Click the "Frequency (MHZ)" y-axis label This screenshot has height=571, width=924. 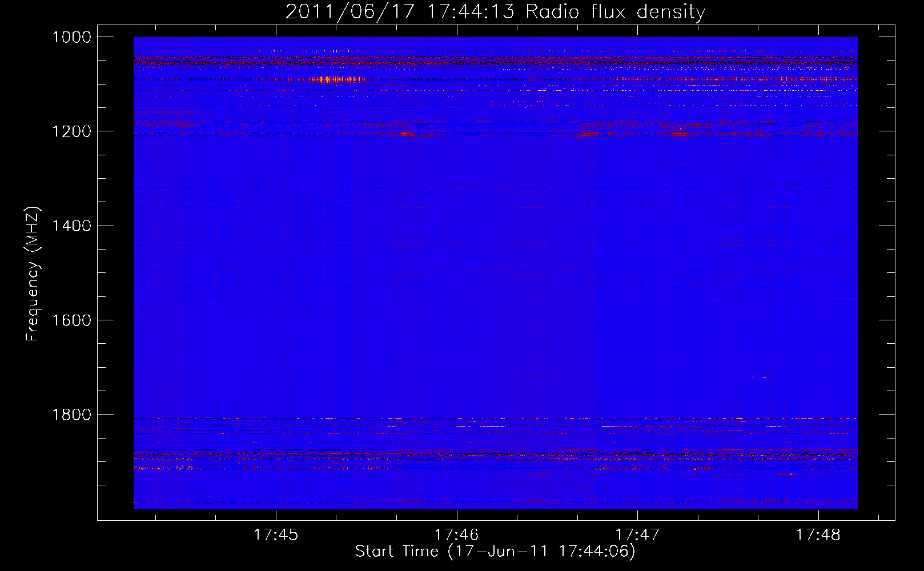(33, 274)
